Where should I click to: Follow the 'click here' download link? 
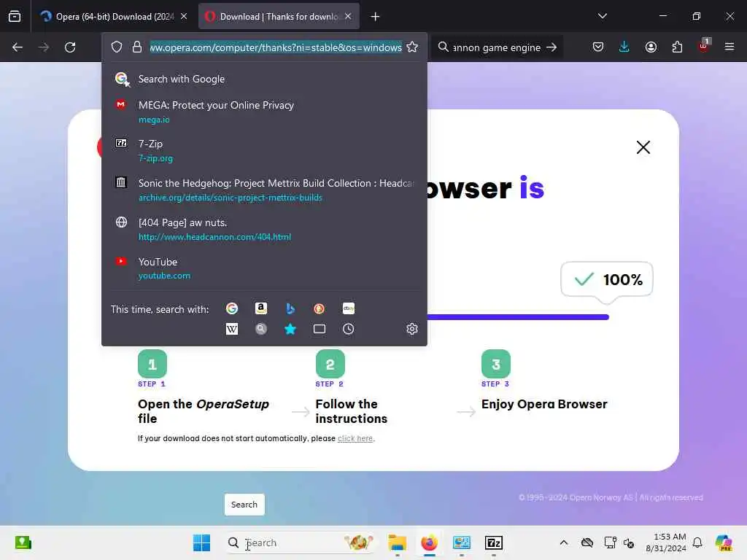[x=355, y=438]
